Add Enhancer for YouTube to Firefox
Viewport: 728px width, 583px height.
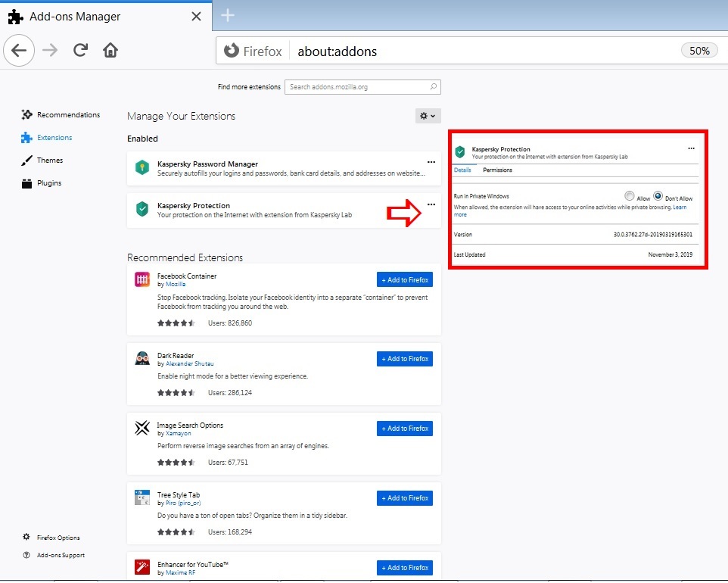[405, 568]
